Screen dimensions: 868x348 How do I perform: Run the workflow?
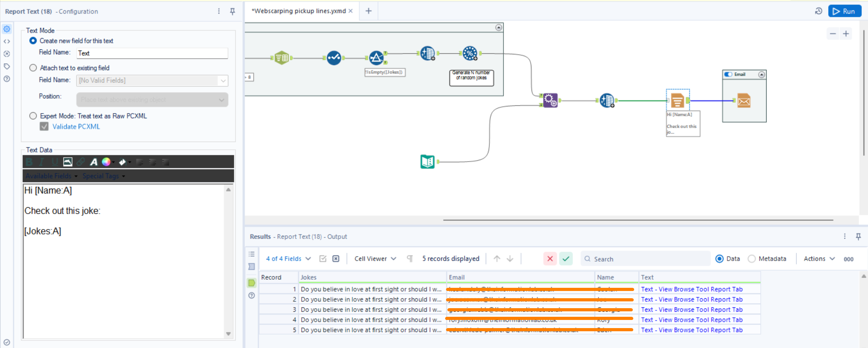844,11
